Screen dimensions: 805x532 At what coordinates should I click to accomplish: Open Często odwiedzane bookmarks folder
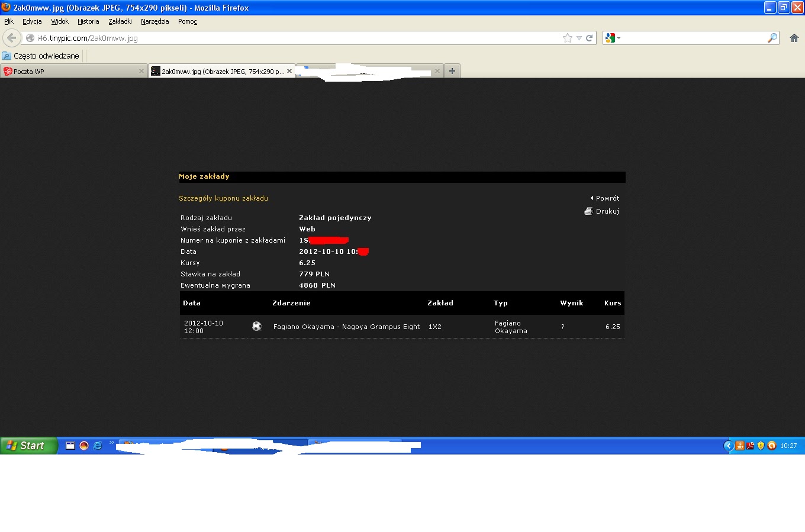click(41, 56)
